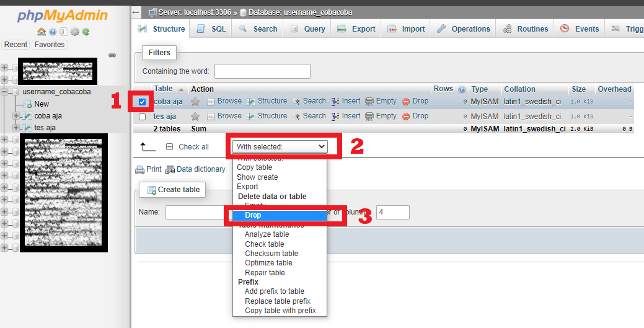Screen dimensions: 644x328
Task: Open navigation panel settings gear icon
Action: click(75, 32)
